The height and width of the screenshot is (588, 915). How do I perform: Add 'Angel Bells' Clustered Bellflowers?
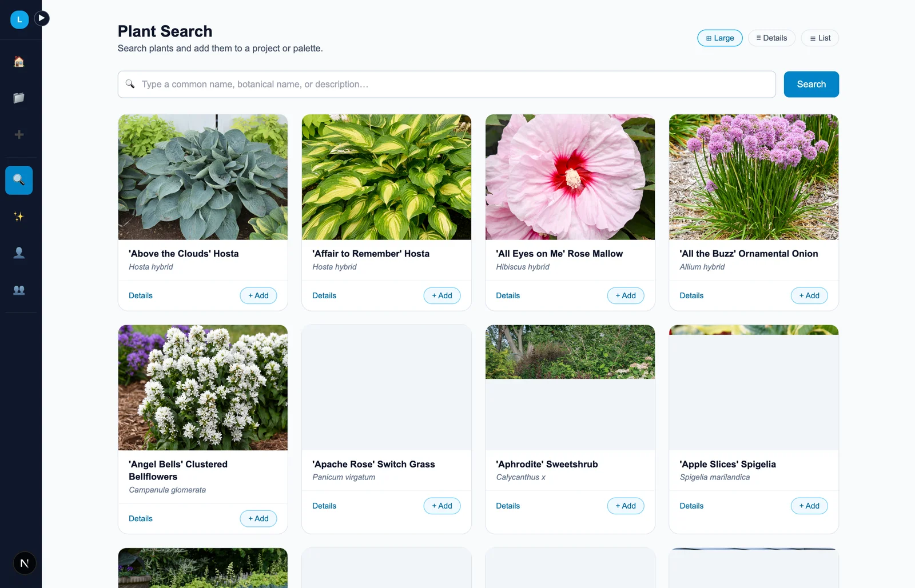point(258,518)
